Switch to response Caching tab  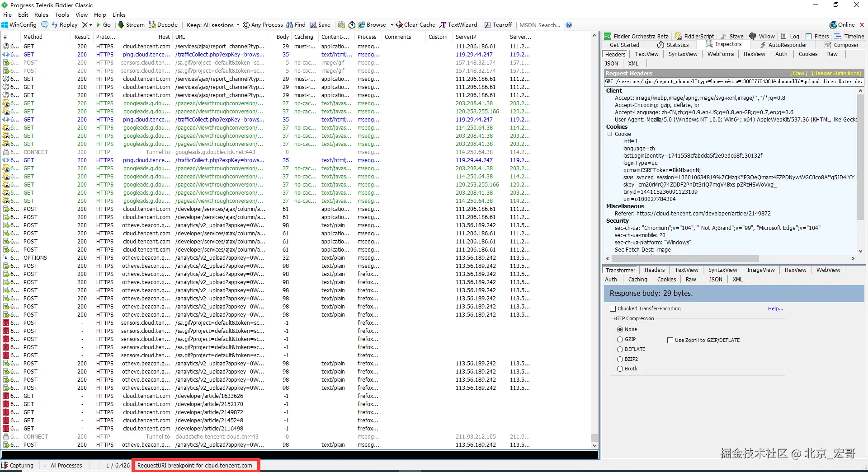638,280
